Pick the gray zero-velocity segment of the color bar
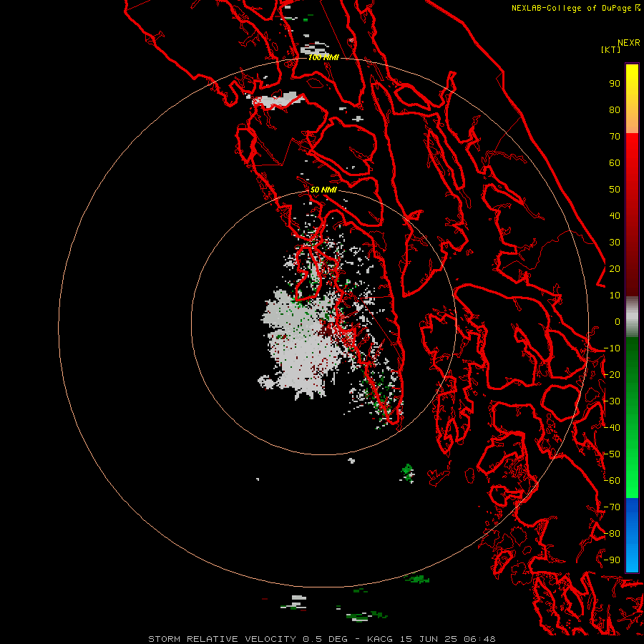 coord(632,317)
